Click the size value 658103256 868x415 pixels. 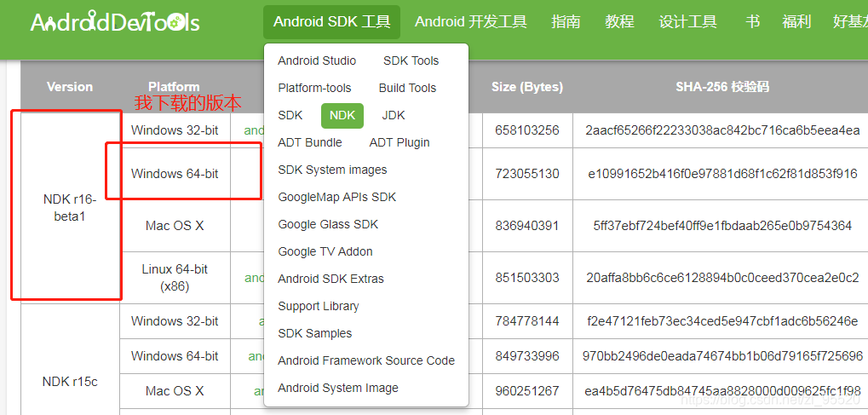(x=527, y=130)
